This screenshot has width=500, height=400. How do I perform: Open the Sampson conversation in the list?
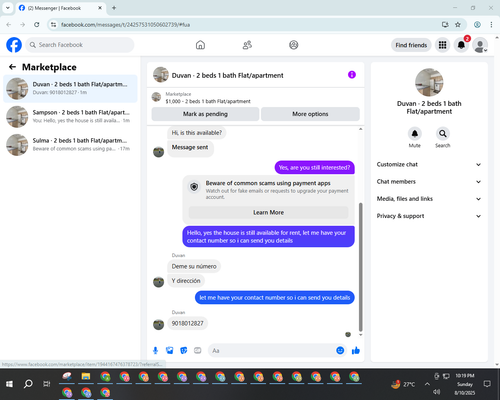point(70,116)
